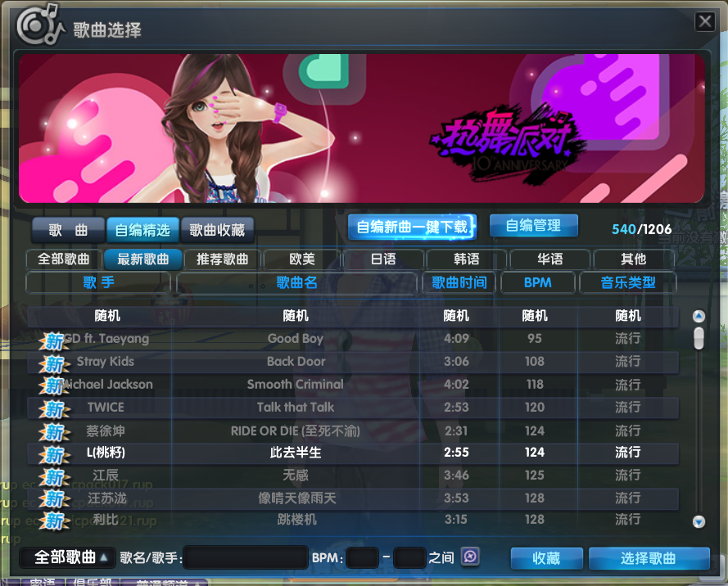Click the scroll down arrow of the song list
Viewport: 728px width, 586px height.
(699, 522)
